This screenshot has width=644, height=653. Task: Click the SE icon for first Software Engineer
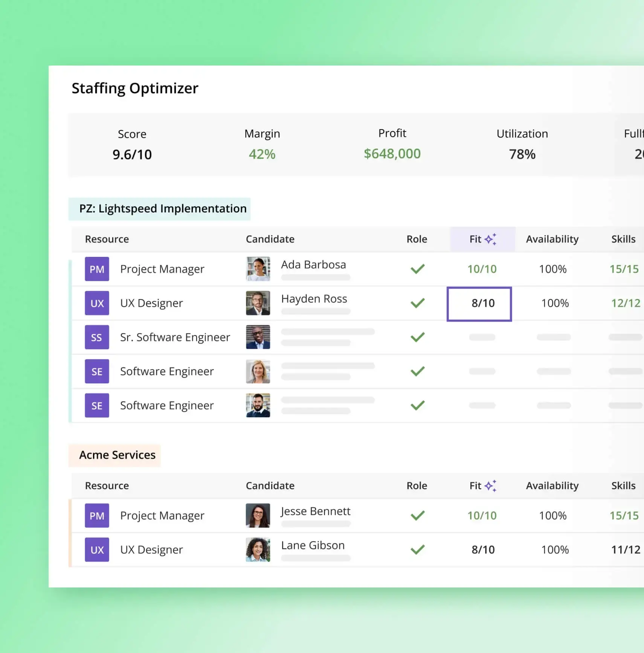click(x=97, y=371)
